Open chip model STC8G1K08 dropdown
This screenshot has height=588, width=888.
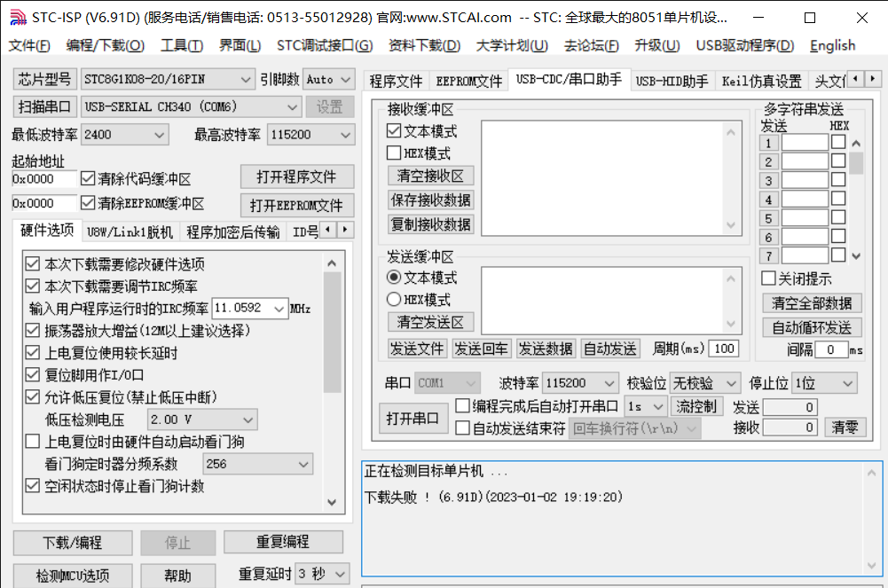pyautogui.click(x=167, y=79)
